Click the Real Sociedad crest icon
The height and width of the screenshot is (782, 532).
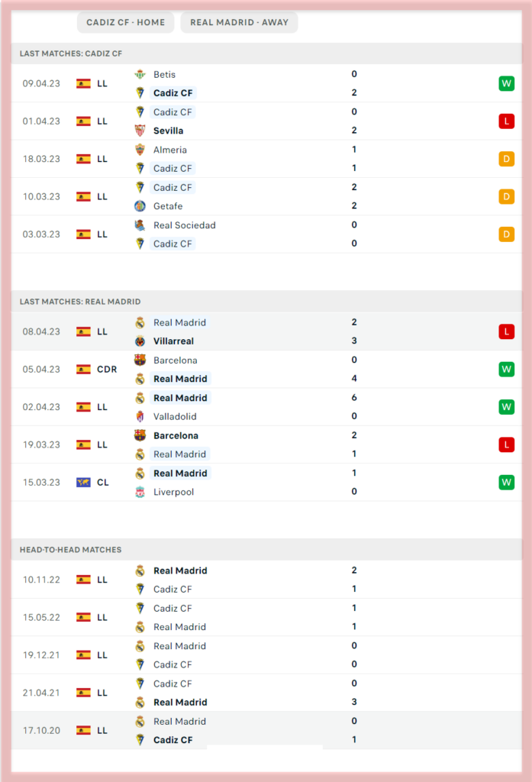point(140,225)
